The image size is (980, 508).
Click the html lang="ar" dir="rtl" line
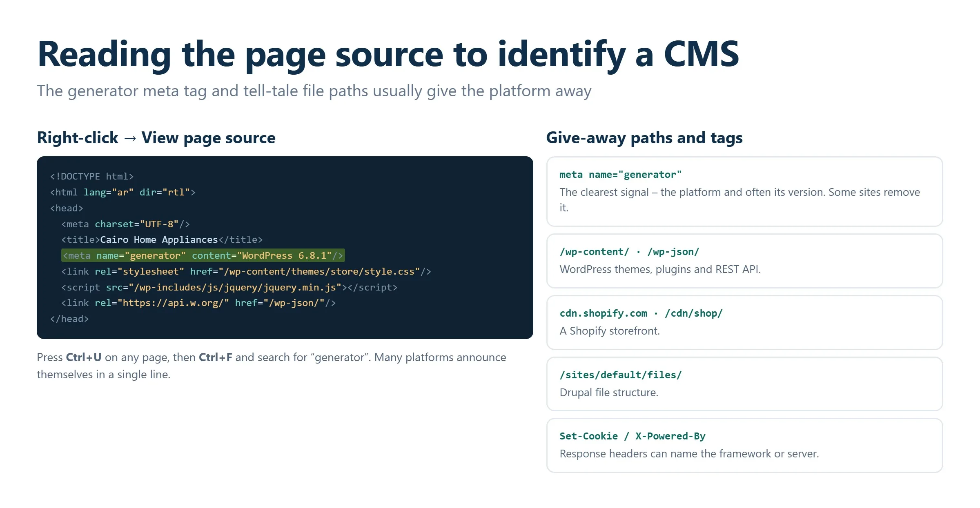click(x=122, y=192)
